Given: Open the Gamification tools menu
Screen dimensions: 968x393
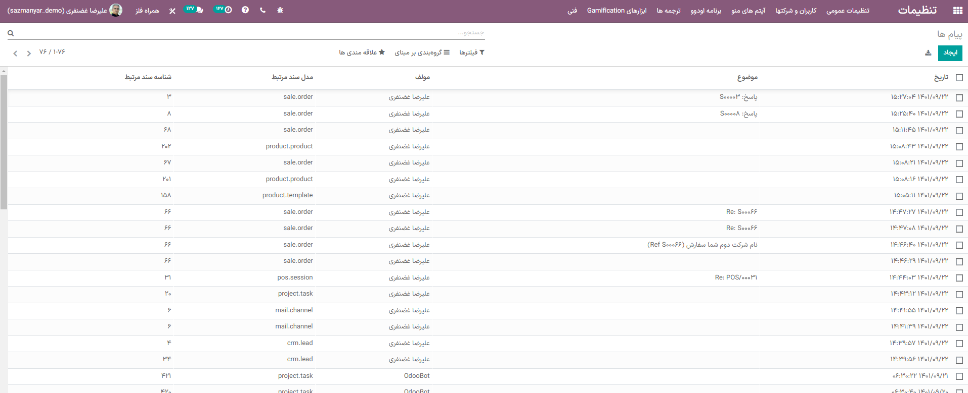Looking at the screenshot, I should click(616, 11).
